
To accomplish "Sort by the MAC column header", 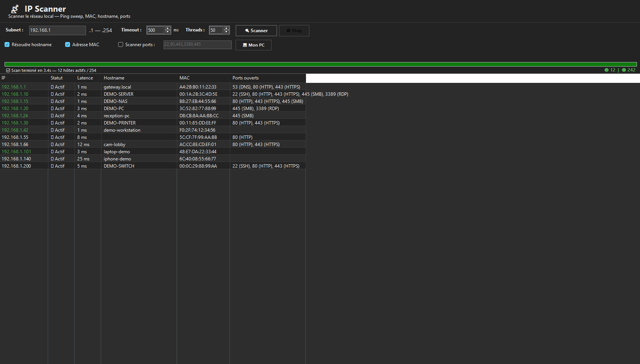I will [203, 78].
